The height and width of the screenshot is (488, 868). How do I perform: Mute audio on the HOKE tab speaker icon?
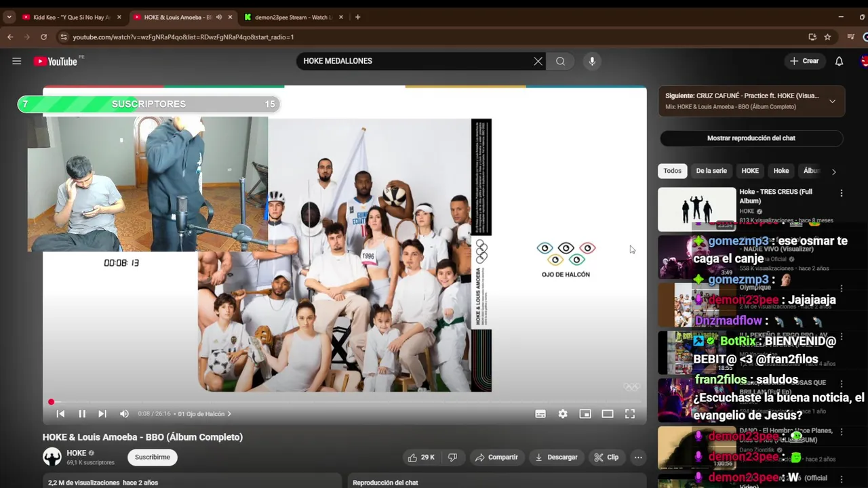(x=218, y=17)
